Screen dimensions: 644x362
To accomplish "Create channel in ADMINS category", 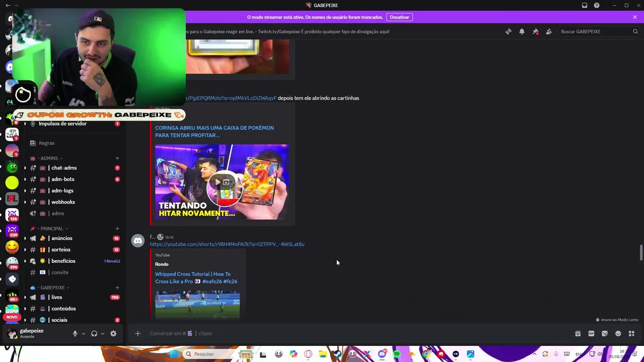I will [117, 158].
